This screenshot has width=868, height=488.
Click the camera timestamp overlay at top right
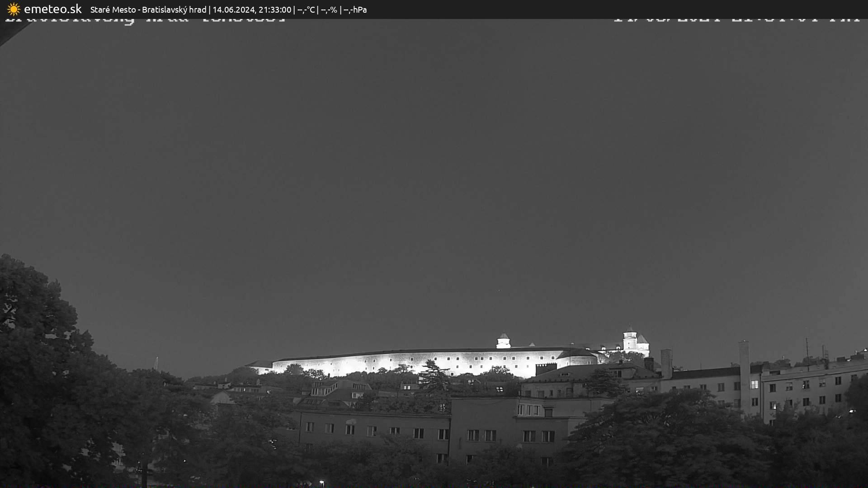tap(736, 20)
